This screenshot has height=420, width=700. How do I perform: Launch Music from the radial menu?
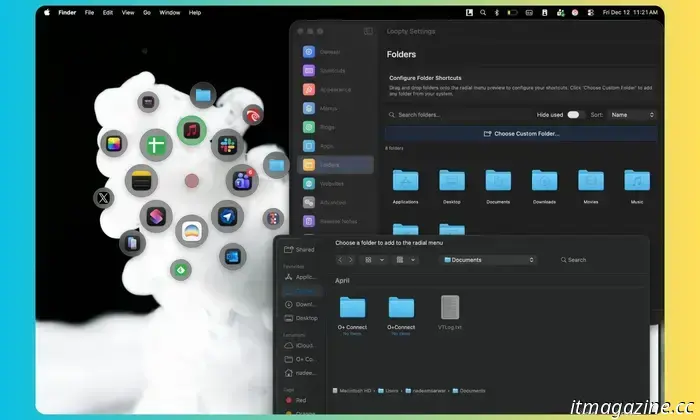coord(192,130)
